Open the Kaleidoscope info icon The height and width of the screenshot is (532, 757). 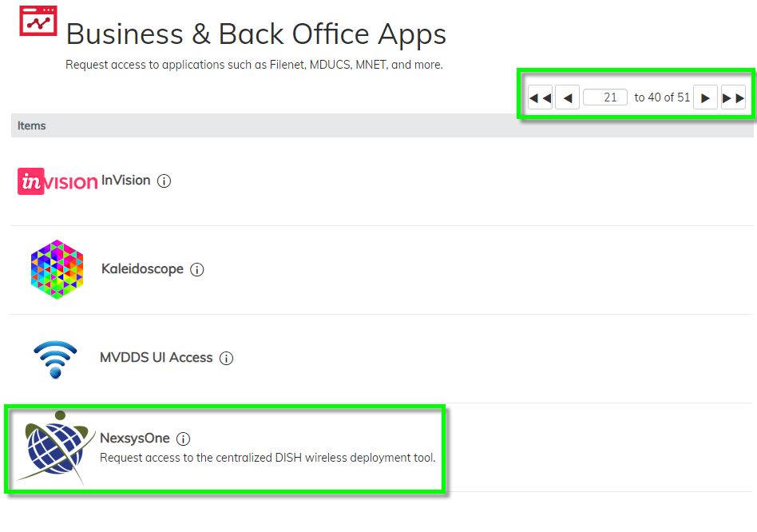(197, 269)
